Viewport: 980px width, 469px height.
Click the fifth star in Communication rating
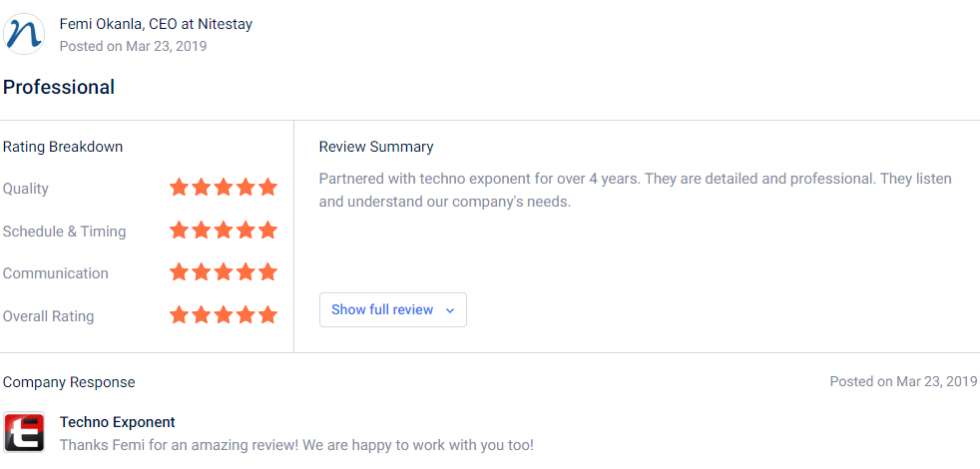click(x=267, y=272)
